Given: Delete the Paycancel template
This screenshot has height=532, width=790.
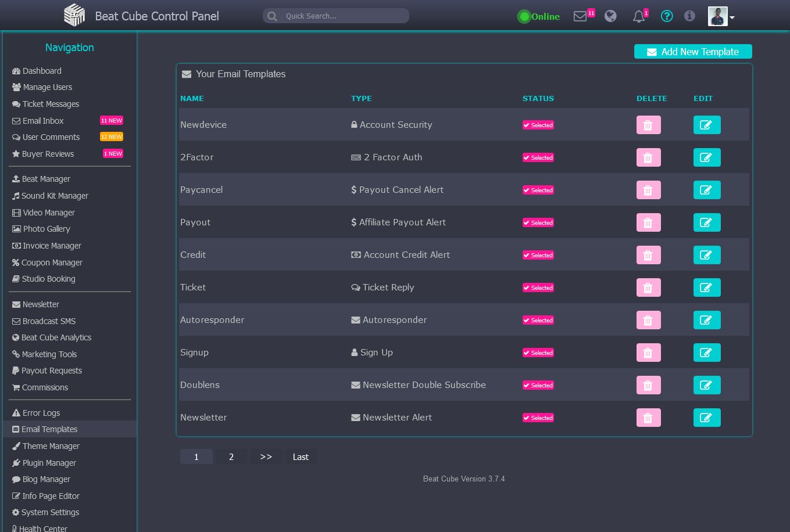Looking at the screenshot, I should point(648,190).
